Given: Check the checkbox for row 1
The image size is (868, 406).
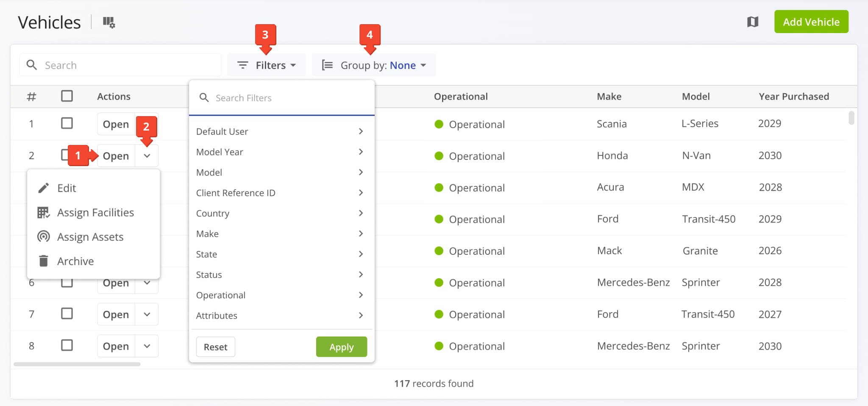Looking at the screenshot, I should tap(67, 123).
